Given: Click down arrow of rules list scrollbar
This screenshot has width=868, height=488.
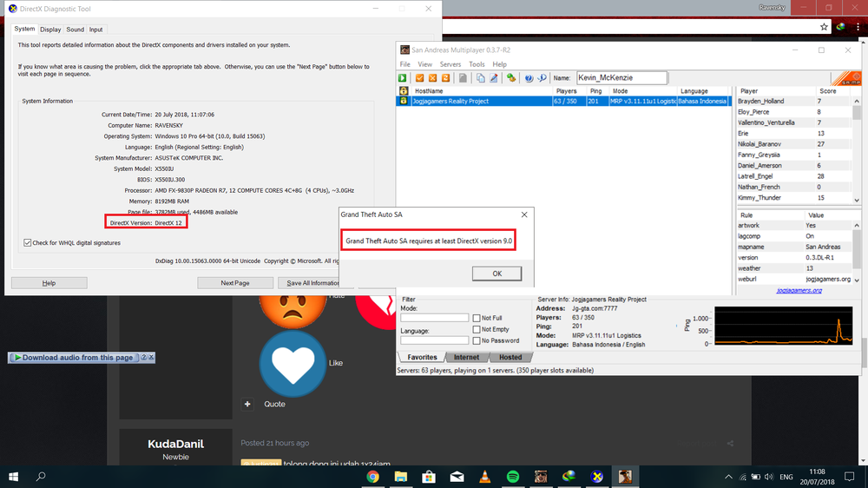Looking at the screenshot, I should (857, 280).
